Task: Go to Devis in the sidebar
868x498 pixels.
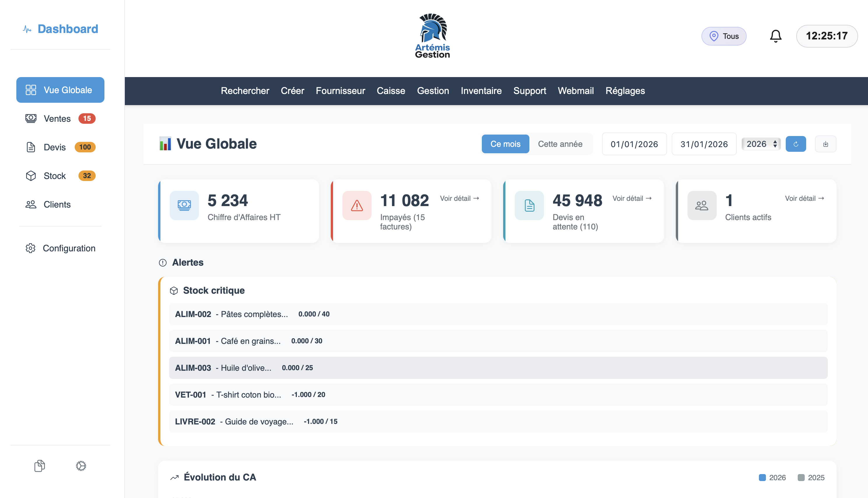Action: click(60, 147)
